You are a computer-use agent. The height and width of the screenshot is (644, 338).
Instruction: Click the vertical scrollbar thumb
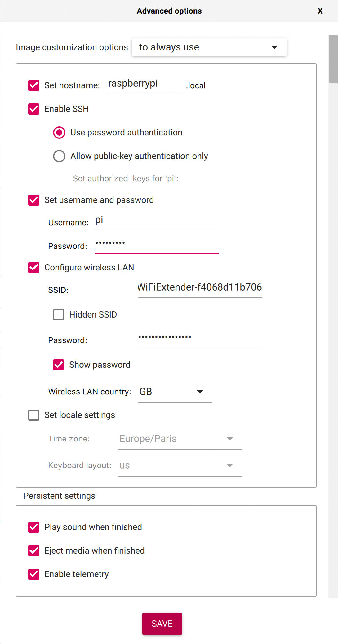click(333, 59)
